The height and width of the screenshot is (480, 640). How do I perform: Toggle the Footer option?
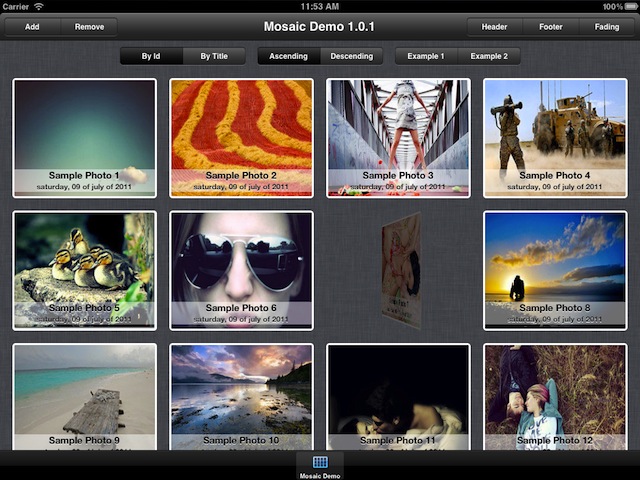pos(550,27)
